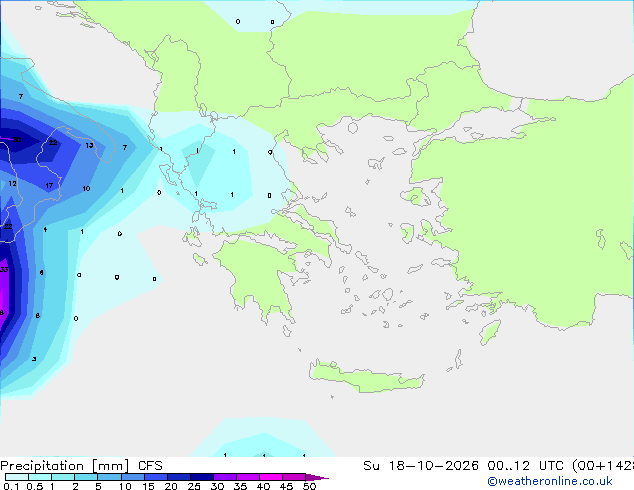634x490 pixels.
Task: Select the legend swatch between 2 and 5
Action: (86, 477)
